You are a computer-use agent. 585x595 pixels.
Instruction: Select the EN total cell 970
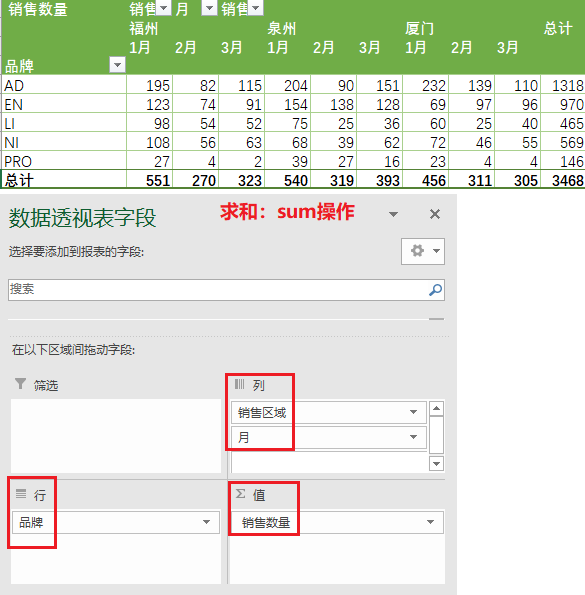click(x=563, y=104)
